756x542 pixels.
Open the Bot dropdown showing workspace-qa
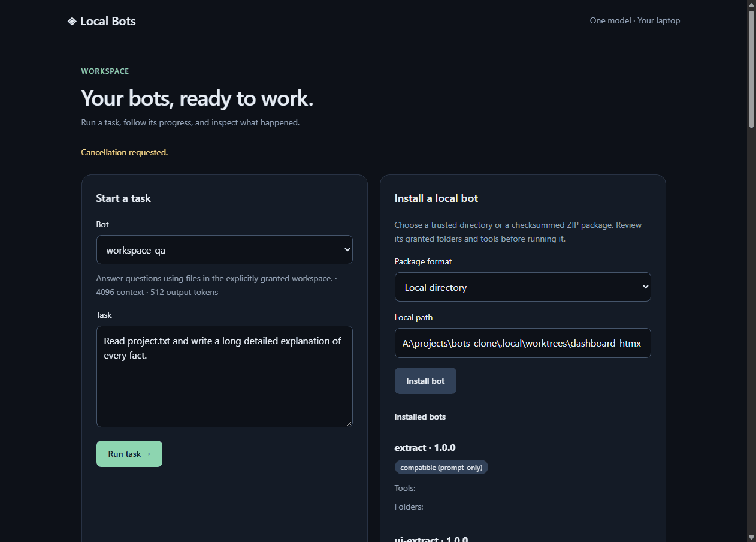tap(224, 250)
